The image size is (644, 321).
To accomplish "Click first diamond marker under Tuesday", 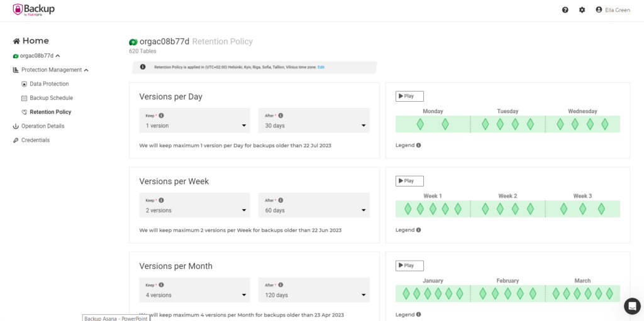I will click(485, 124).
